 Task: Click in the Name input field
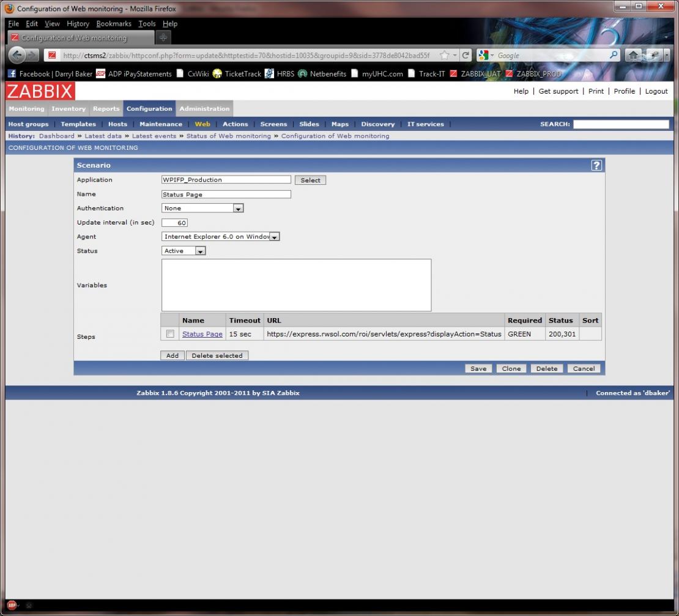[x=226, y=195]
